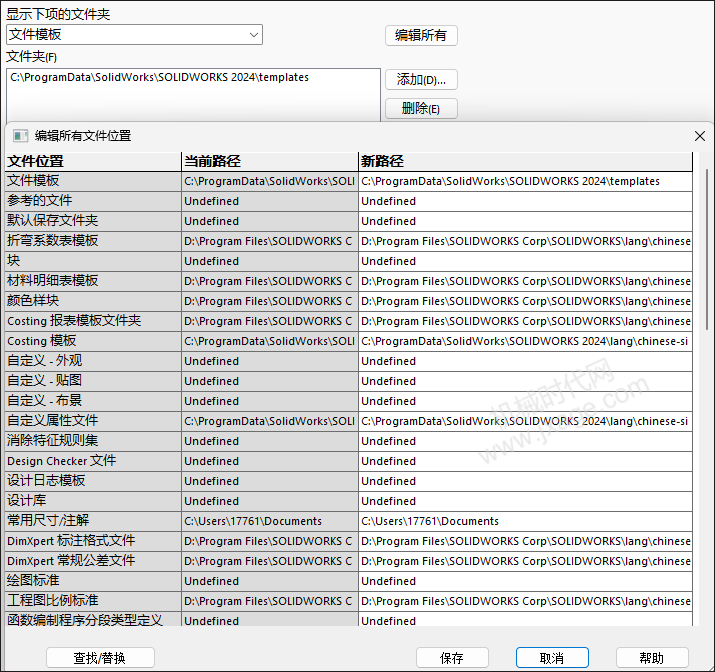This screenshot has height=672, width=715.
Task: Edit new path for 文件模板 row
Action: coord(525,181)
